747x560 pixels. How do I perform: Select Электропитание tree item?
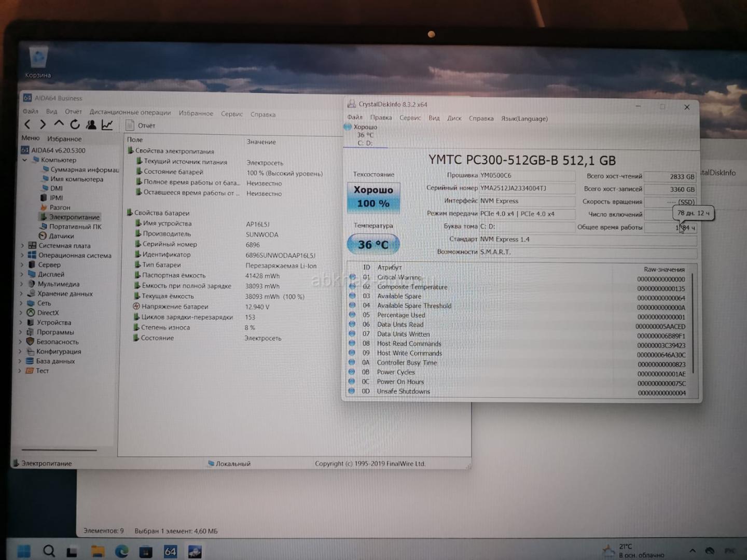point(70,217)
